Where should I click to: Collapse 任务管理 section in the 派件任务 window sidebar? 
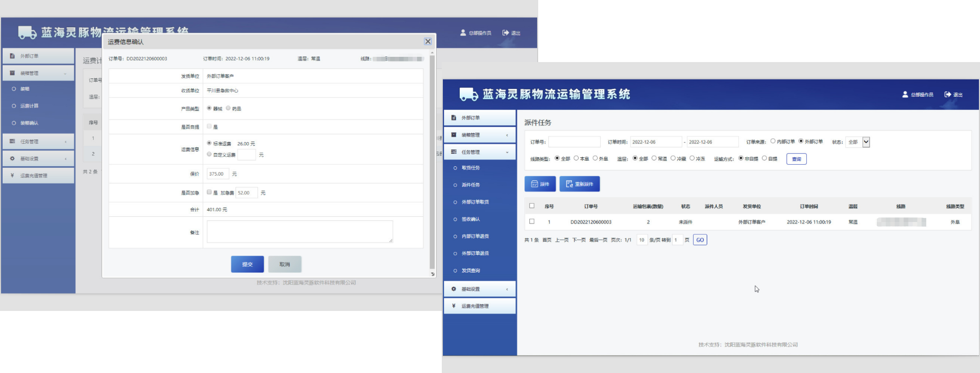(507, 152)
